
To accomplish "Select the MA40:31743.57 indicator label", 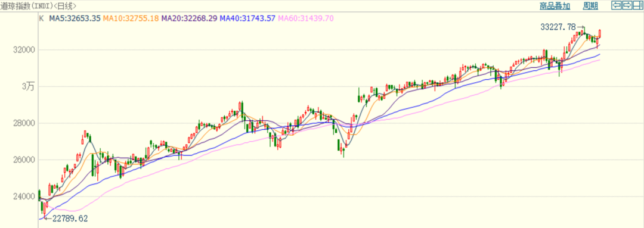I will [247, 18].
